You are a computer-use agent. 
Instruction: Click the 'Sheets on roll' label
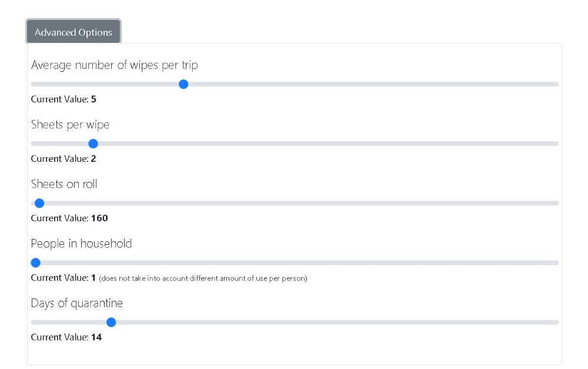point(64,184)
